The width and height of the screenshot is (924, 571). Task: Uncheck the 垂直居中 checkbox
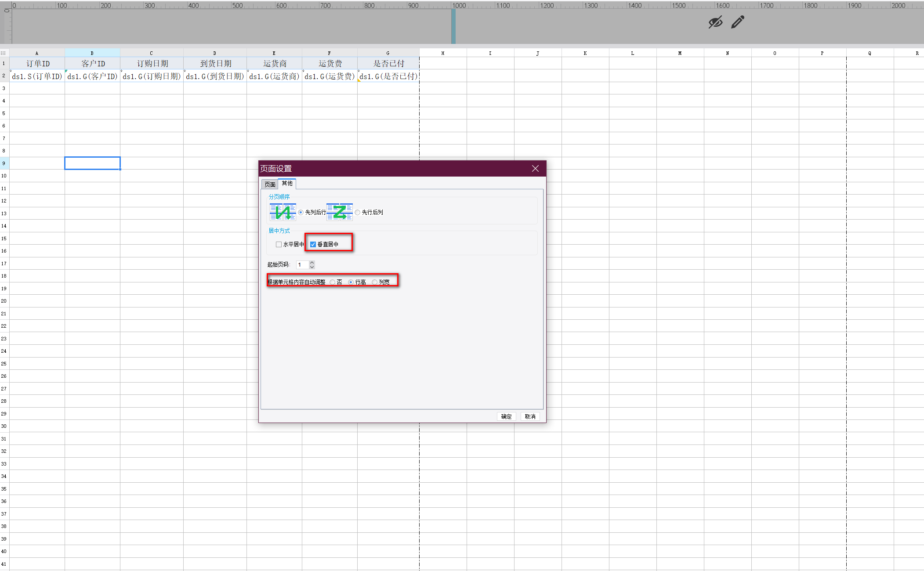tap(313, 244)
